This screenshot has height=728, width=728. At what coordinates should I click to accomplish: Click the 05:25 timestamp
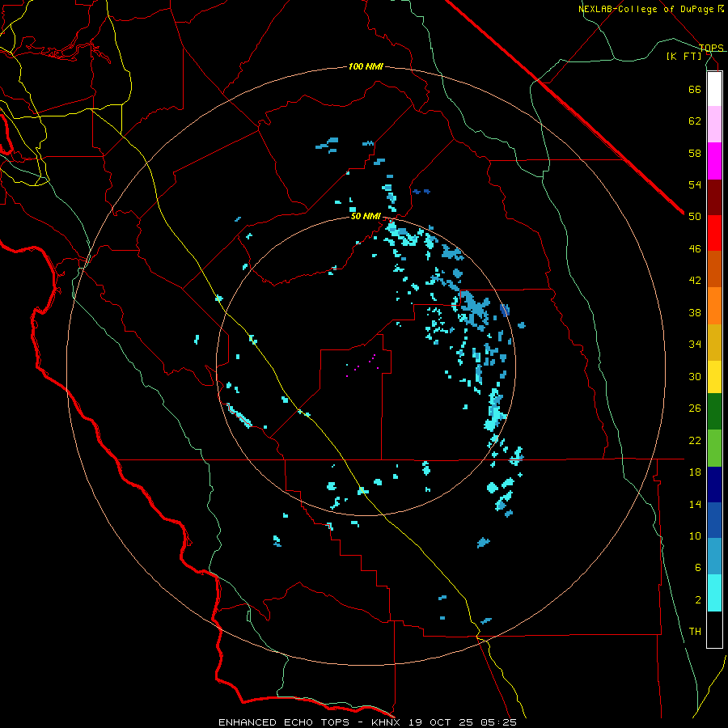click(498, 722)
